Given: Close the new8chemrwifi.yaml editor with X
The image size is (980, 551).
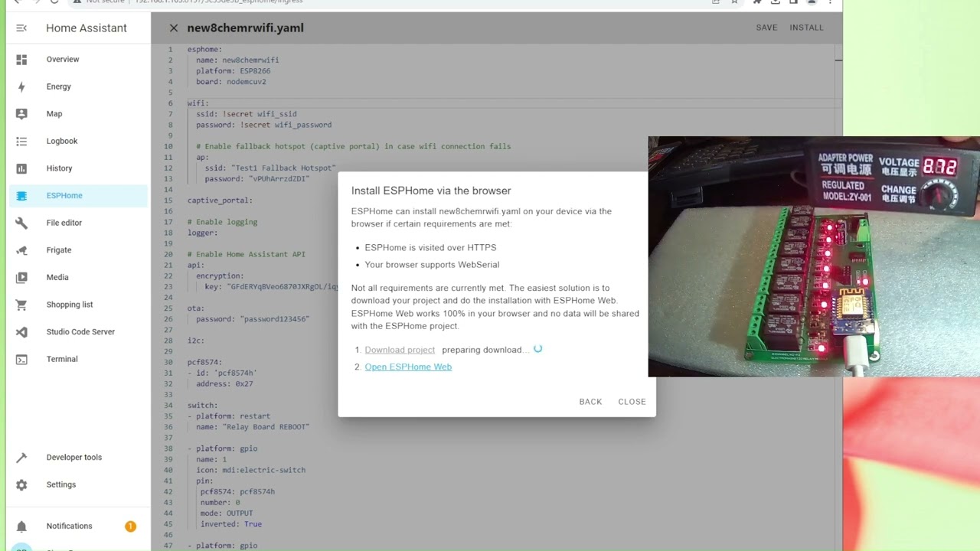Looking at the screenshot, I should click(174, 28).
